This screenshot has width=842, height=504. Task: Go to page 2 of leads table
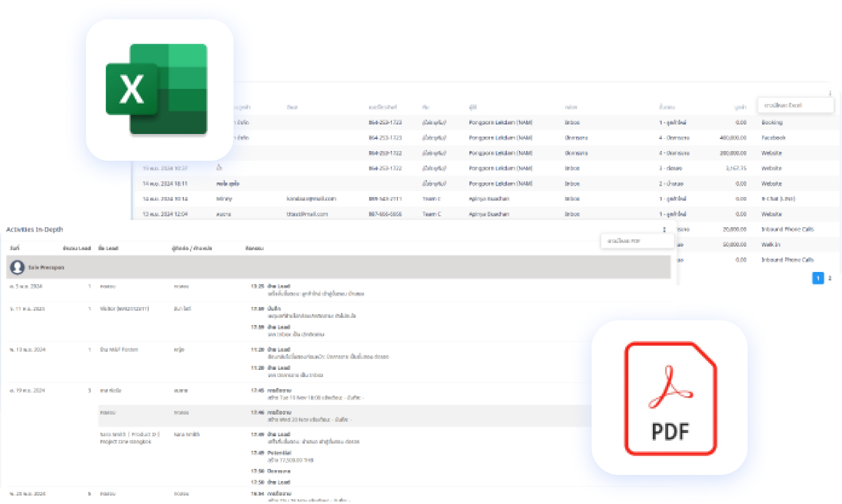click(x=829, y=278)
